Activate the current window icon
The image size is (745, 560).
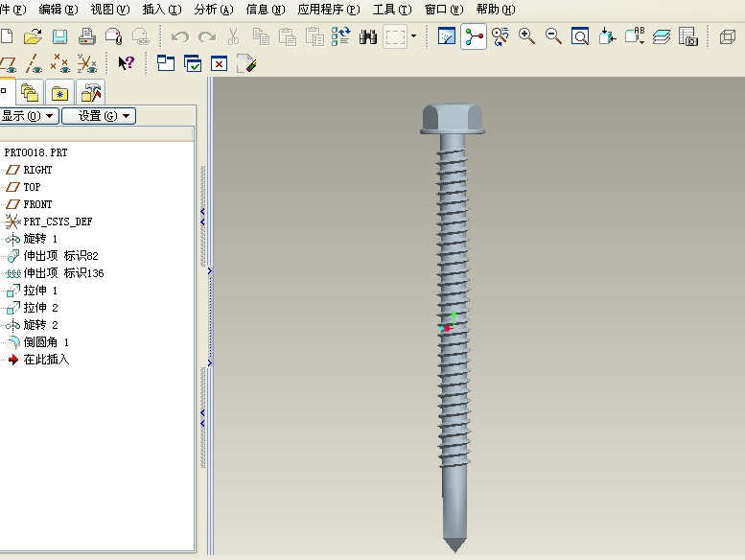[193, 63]
